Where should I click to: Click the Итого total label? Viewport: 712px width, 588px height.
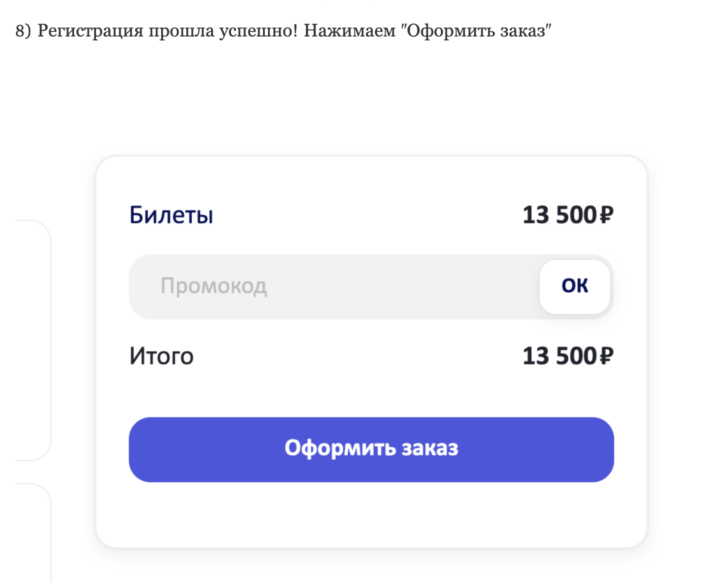click(161, 355)
